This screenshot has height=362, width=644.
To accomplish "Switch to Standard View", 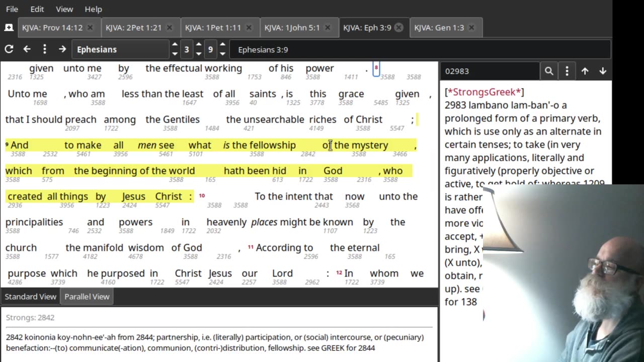I will pos(31,297).
